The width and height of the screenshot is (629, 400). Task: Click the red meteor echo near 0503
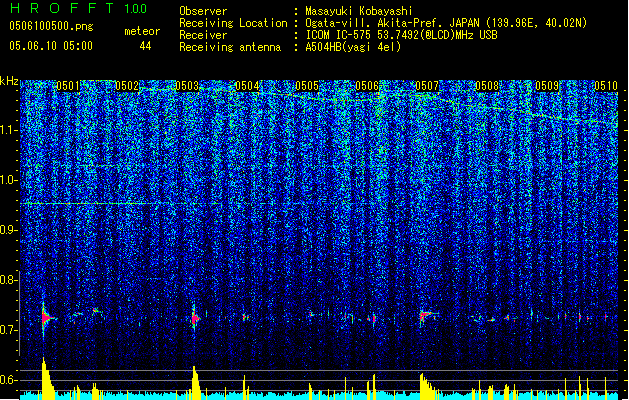click(195, 319)
